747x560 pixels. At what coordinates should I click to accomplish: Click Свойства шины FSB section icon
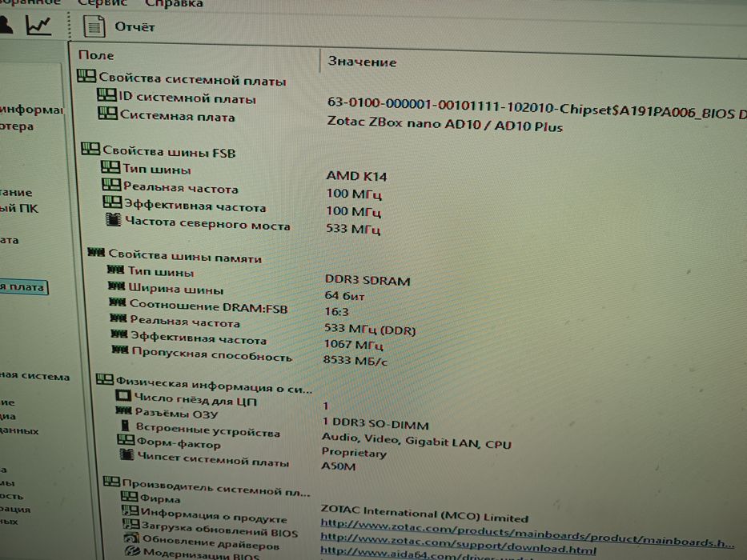pos(90,149)
